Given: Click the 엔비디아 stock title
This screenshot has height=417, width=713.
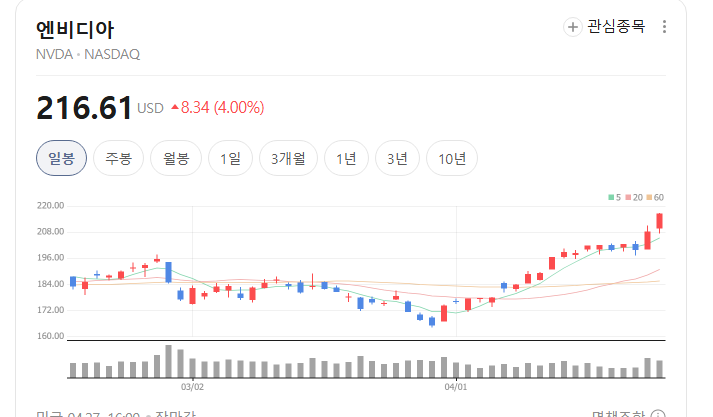Looking at the screenshot, I should [75, 30].
